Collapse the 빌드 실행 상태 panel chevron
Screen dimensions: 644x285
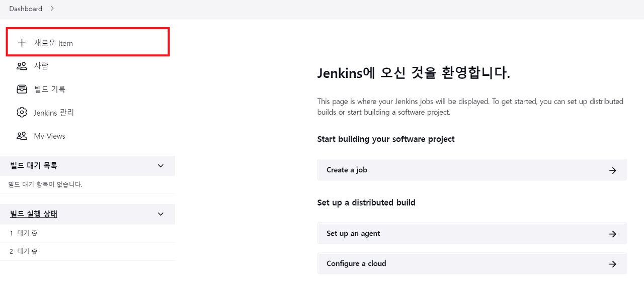pyautogui.click(x=160, y=214)
